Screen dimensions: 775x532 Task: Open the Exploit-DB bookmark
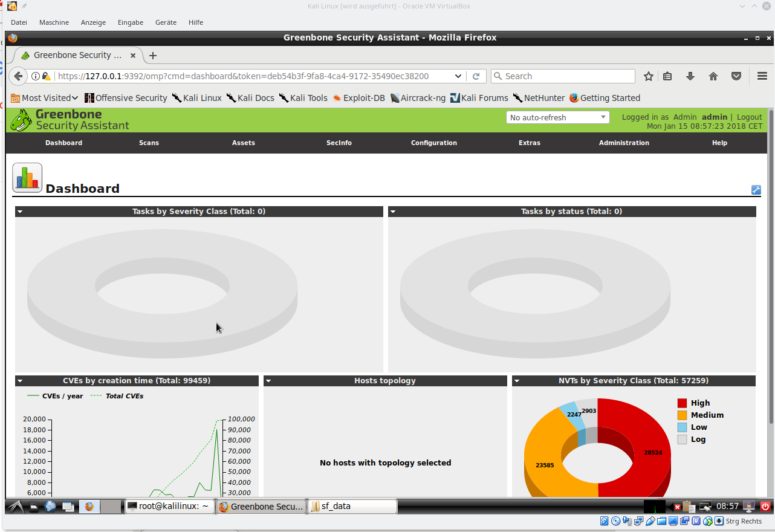[x=358, y=98]
